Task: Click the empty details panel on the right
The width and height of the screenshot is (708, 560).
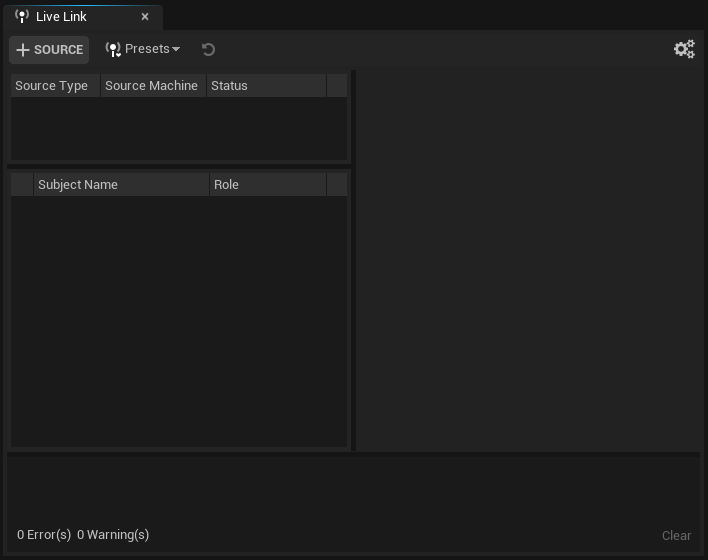Action: (530, 260)
